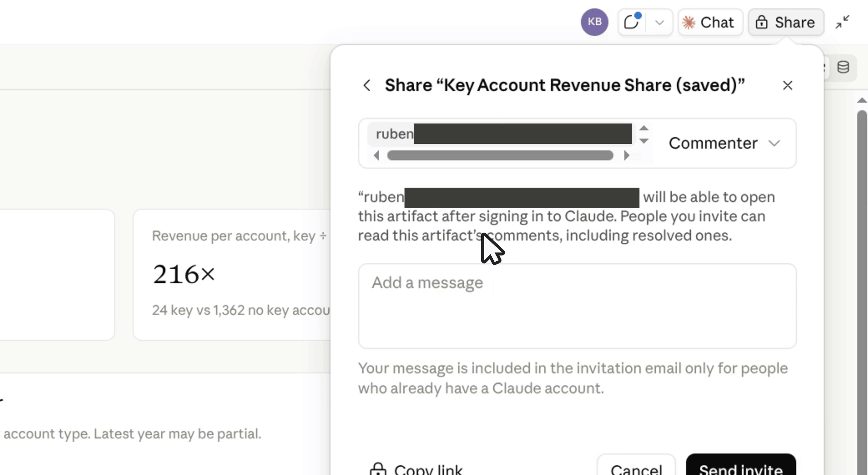
Task: Click the email field's down scroll arrow
Action: [644, 140]
